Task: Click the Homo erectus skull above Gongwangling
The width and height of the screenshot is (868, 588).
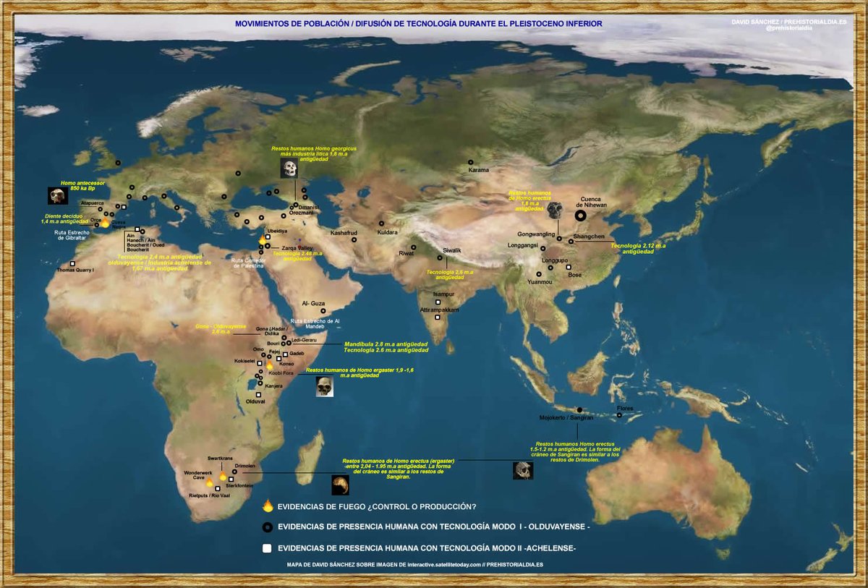Action: 556,210
